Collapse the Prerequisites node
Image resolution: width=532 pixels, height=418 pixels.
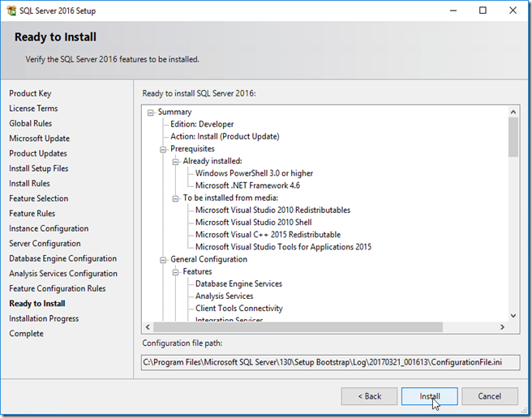point(163,150)
